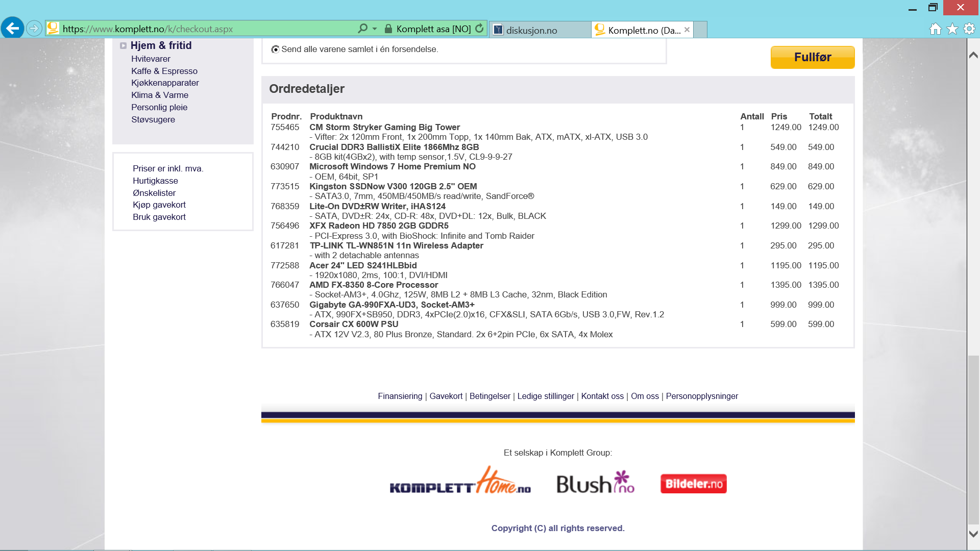Image resolution: width=980 pixels, height=551 pixels.
Task: Refresh the page with reload icon
Action: click(479, 29)
